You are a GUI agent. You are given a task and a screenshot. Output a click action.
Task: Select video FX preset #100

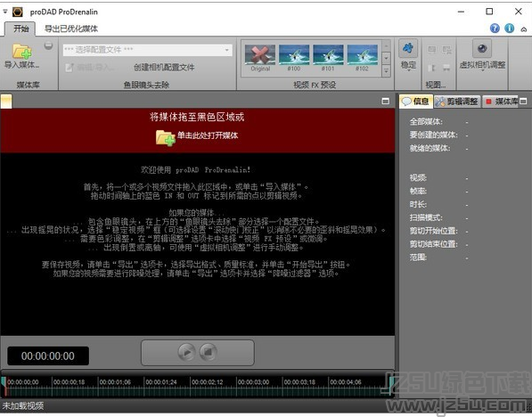coord(294,58)
